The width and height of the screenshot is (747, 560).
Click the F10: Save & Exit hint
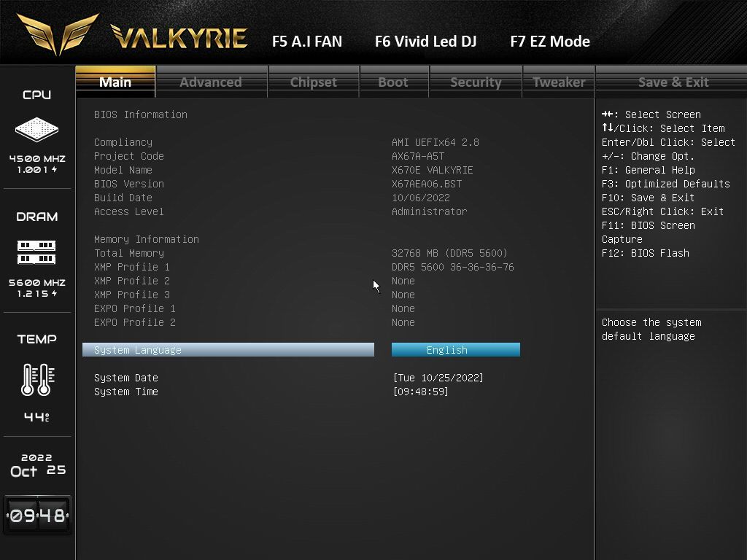[648, 197]
